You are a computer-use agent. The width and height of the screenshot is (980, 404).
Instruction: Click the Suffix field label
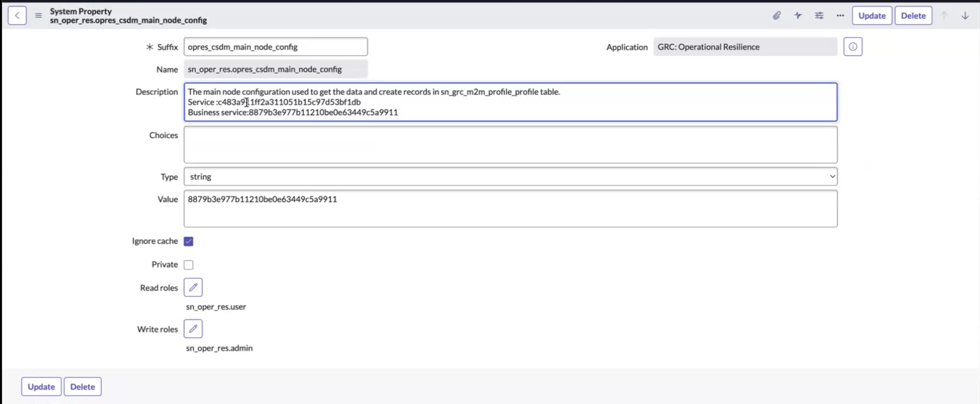[x=168, y=47]
